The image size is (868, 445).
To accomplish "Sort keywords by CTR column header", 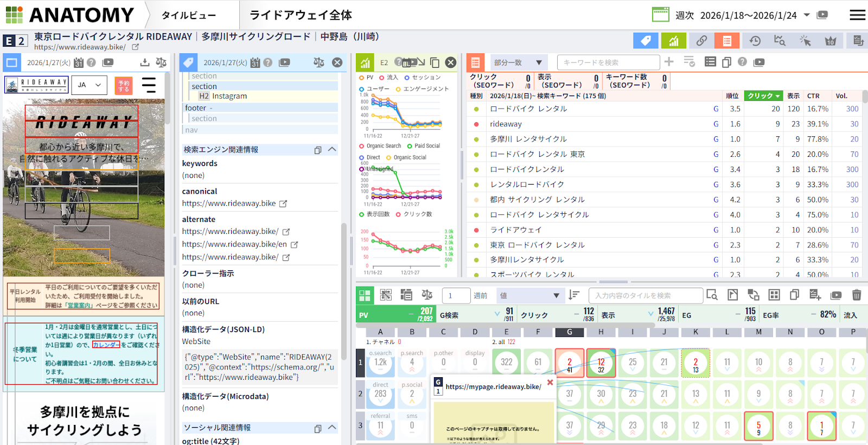I will (x=813, y=96).
